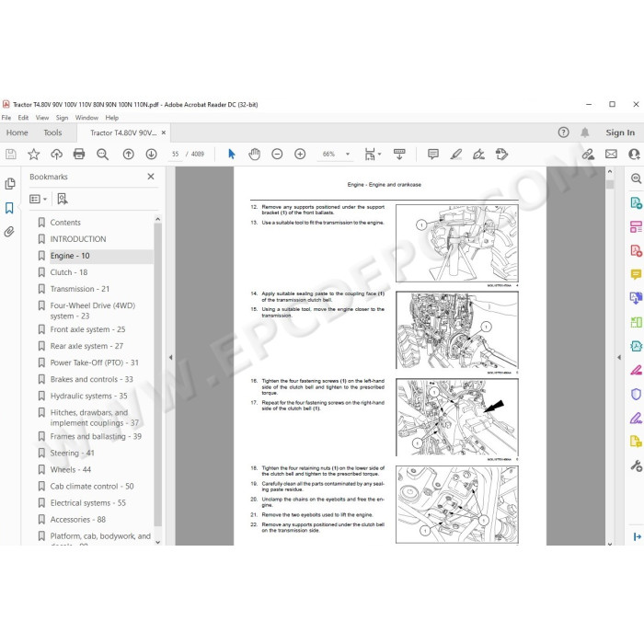This screenshot has height=644, width=644.
Task: Toggle the bookmarks panel icon
Action: coord(9,208)
